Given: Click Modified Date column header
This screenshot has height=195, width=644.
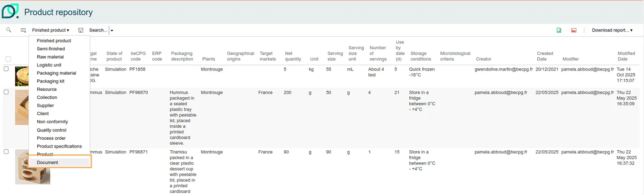Looking at the screenshot, I should click(627, 56).
